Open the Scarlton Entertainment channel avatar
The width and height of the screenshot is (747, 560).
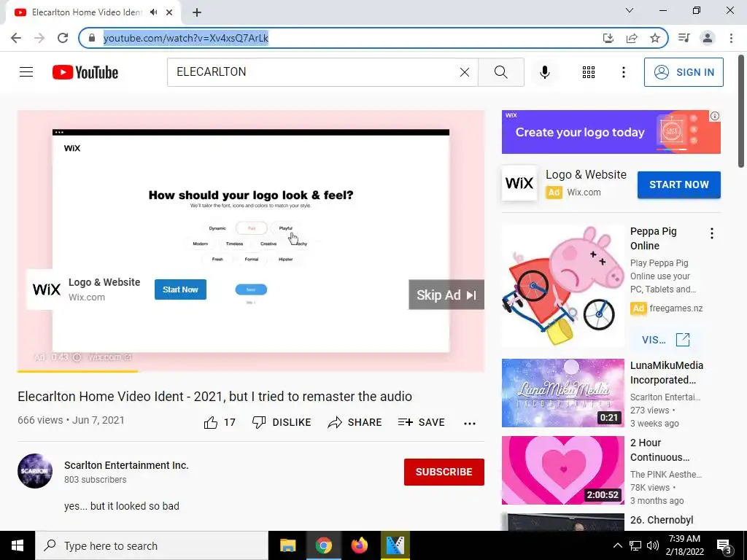[x=35, y=471]
